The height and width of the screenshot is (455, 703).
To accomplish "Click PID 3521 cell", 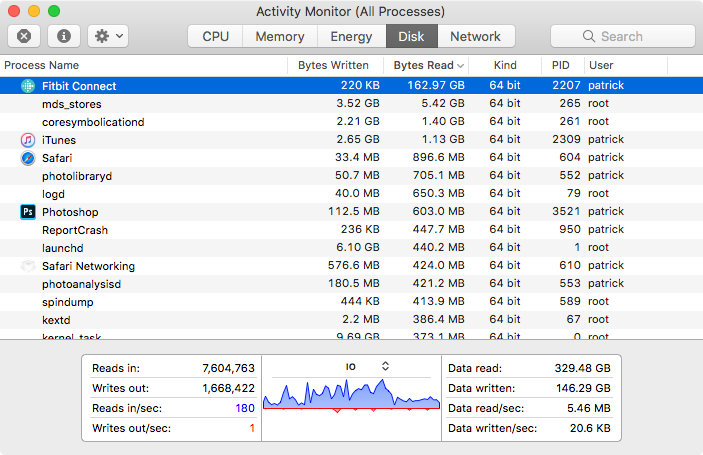I will tap(566, 211).
